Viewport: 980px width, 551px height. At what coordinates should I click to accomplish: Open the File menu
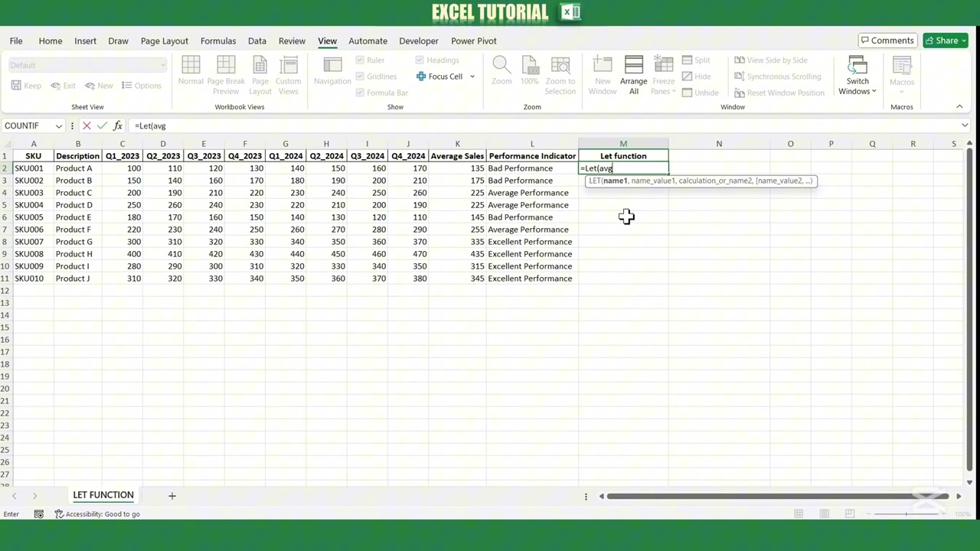(x=16, y=41)
